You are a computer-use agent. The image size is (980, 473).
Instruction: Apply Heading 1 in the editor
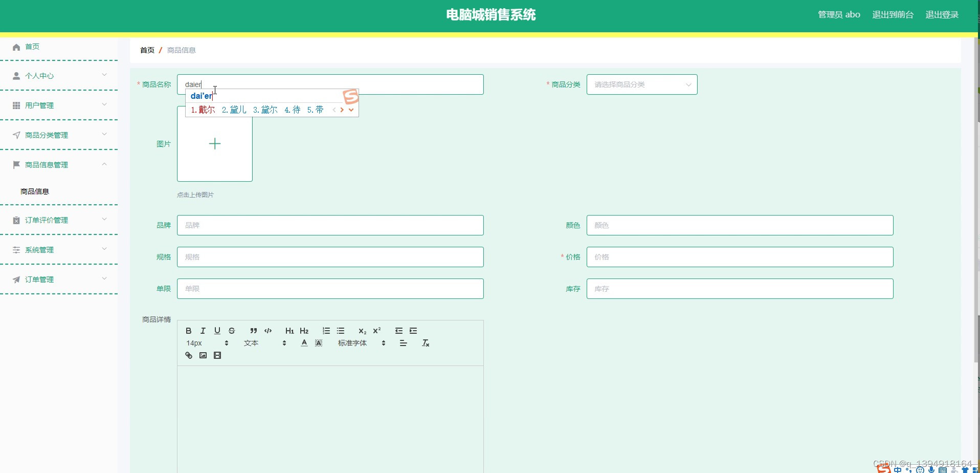click(290, 331)
